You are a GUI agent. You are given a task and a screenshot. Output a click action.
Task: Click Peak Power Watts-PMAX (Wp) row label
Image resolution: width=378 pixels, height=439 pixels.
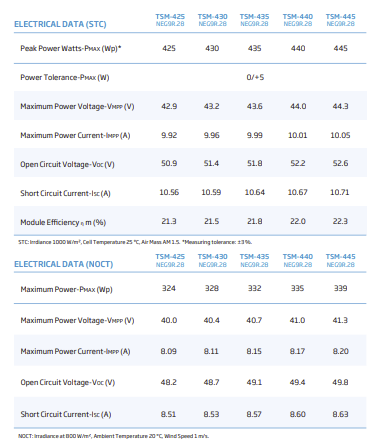(71, 49)
